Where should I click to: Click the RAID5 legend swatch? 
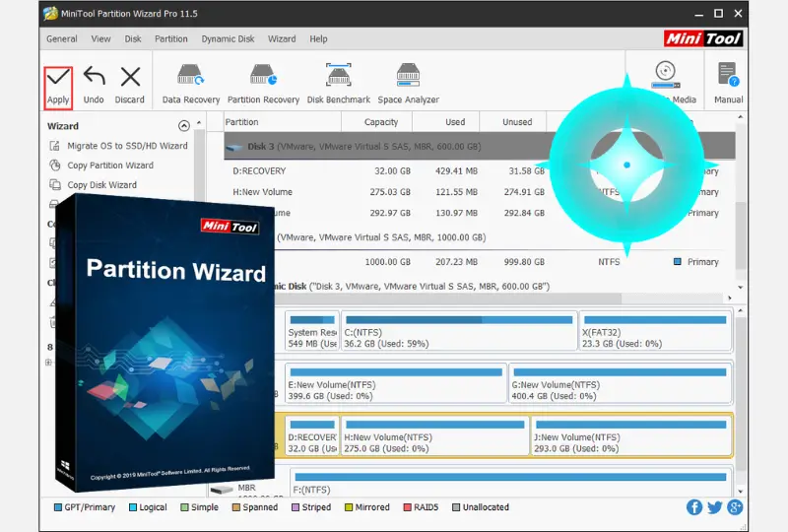point(407,507)
